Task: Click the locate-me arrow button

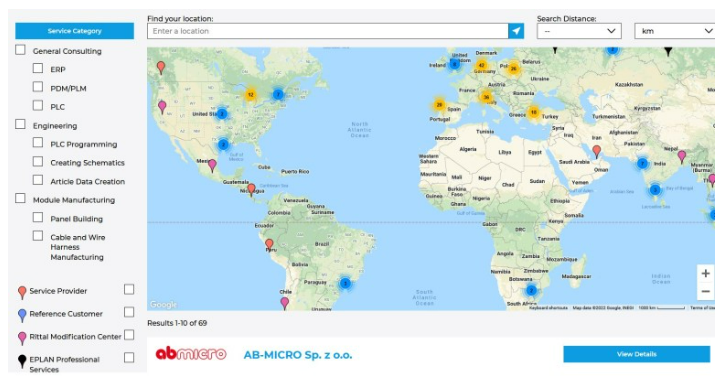Action: click(x=516, y=31)
